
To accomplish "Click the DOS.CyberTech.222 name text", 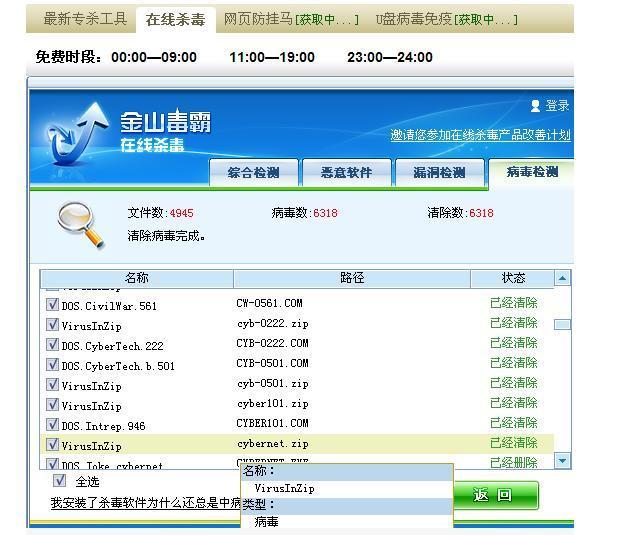I will point(112,346).
